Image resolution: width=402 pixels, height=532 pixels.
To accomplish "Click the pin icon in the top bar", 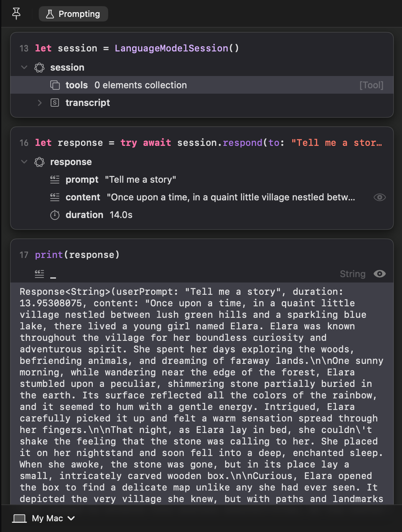I will [16, 14].
